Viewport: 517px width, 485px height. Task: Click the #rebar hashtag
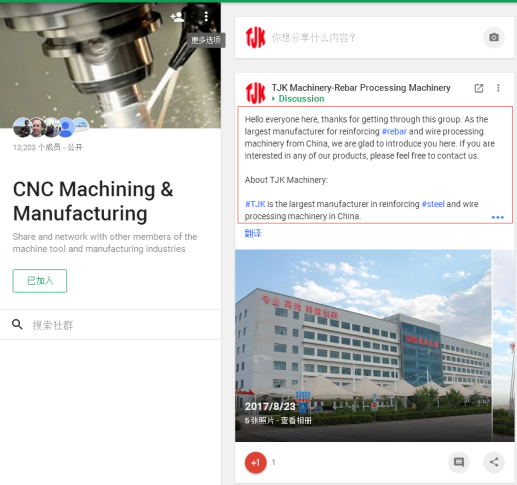click(394, 132)
